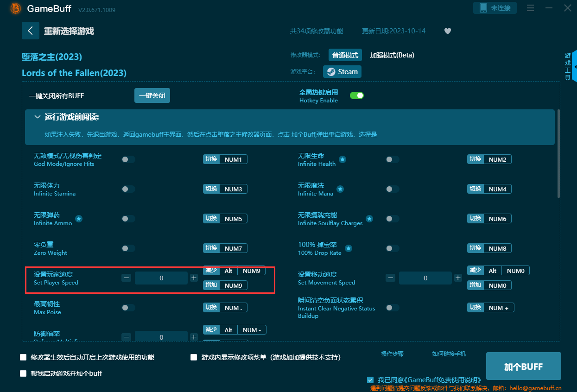Toggle Infinite Ammo on
The image size is (577, 392).
click(x=128, y=219)
